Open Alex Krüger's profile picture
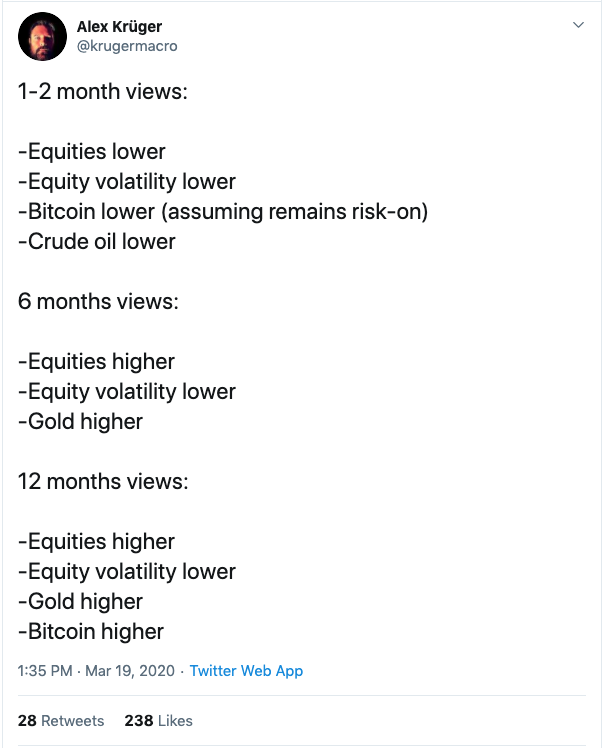 coord(42,36)
